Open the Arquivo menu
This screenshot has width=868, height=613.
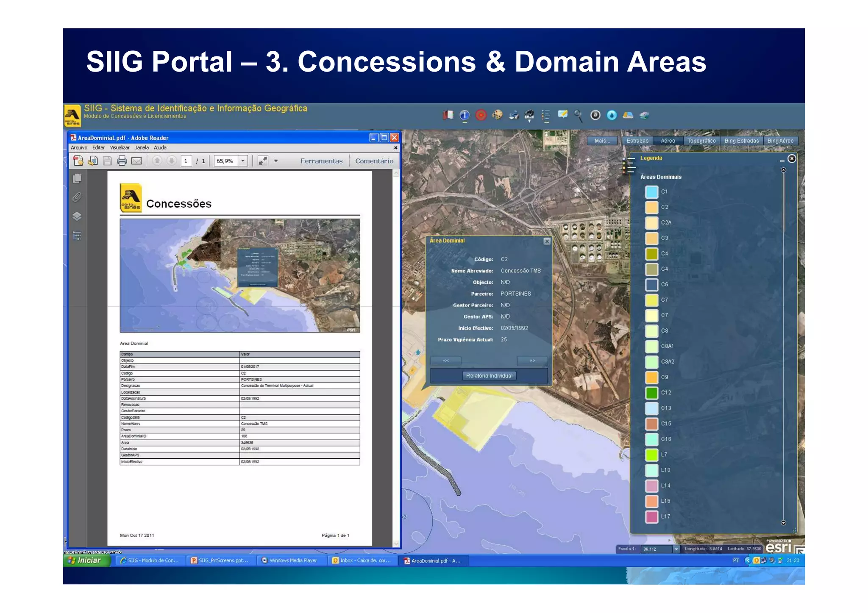click(79, 148)
